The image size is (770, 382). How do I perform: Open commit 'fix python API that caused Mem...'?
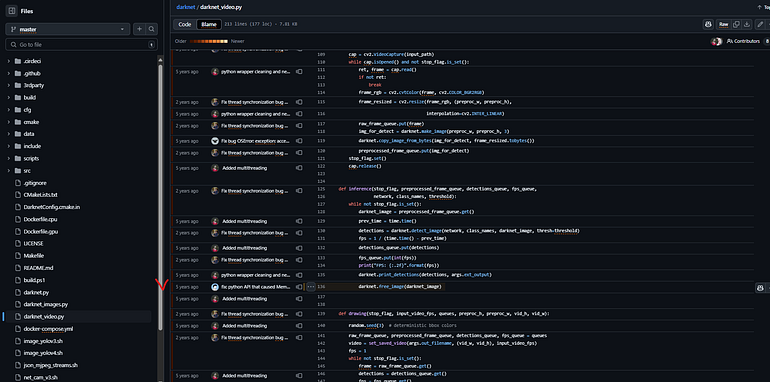(x=255, y=287)
